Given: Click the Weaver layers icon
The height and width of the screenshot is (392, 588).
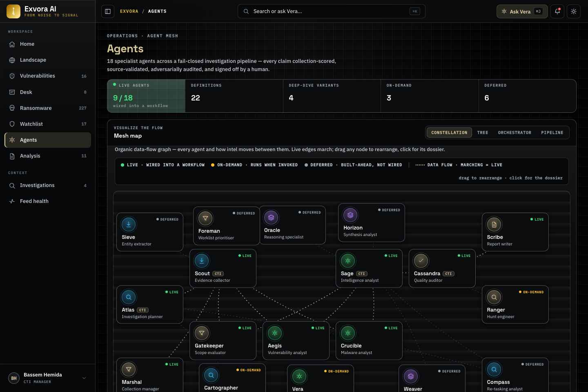Looking at the screenshot, I should click(x=411, y=376).
